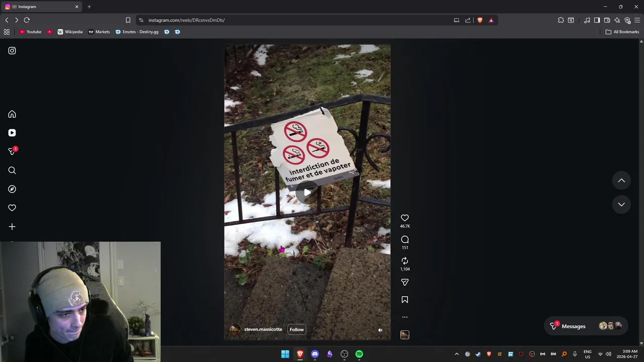Open the reel comments bubble icon
644x362 pixels.
point(405,239)
